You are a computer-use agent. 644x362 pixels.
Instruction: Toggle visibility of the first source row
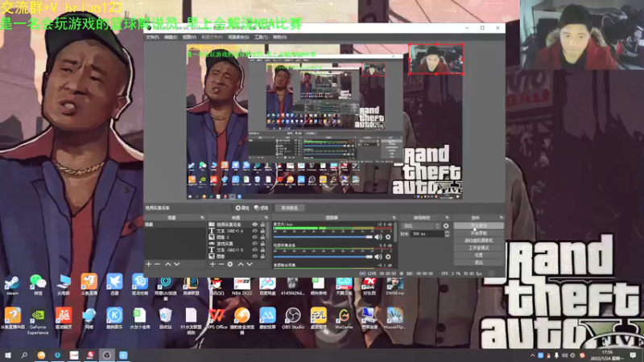(254, 224)
